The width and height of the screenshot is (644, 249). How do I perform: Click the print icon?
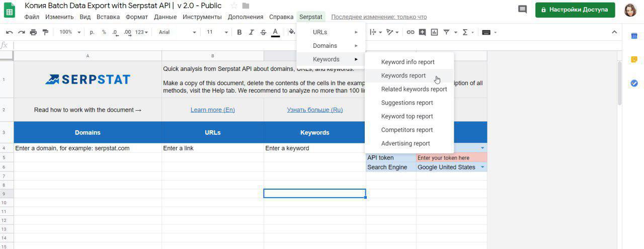[x=33, y=32]
